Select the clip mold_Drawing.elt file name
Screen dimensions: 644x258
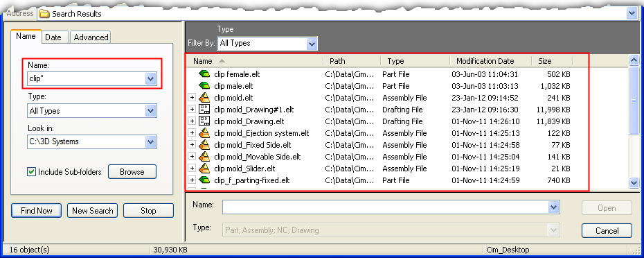click(x=249, y=121)
